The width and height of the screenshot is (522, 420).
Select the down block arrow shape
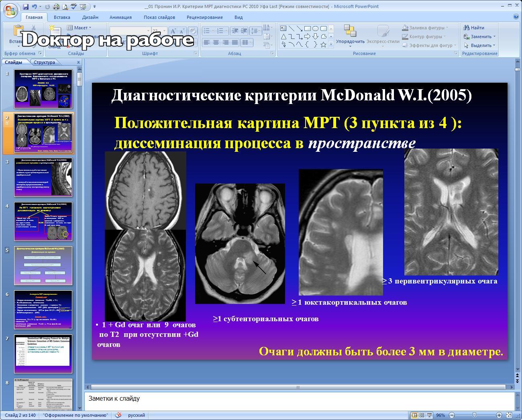point(316,37)
